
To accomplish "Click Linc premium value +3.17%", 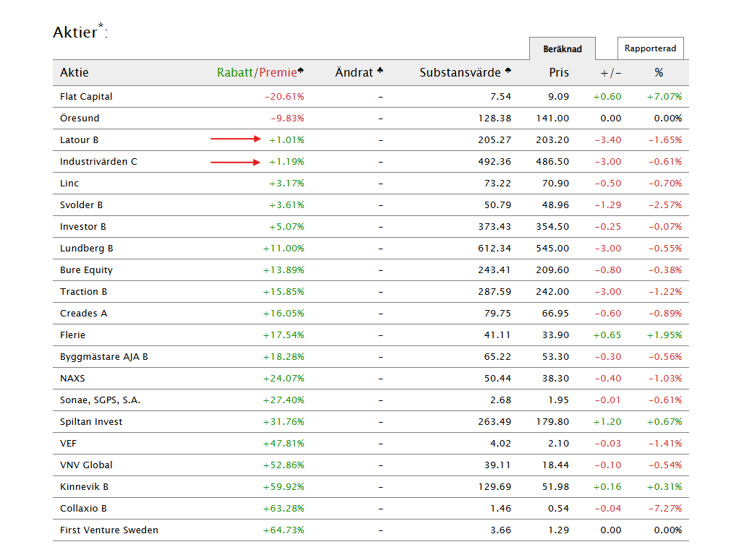I will click(286, 183).
